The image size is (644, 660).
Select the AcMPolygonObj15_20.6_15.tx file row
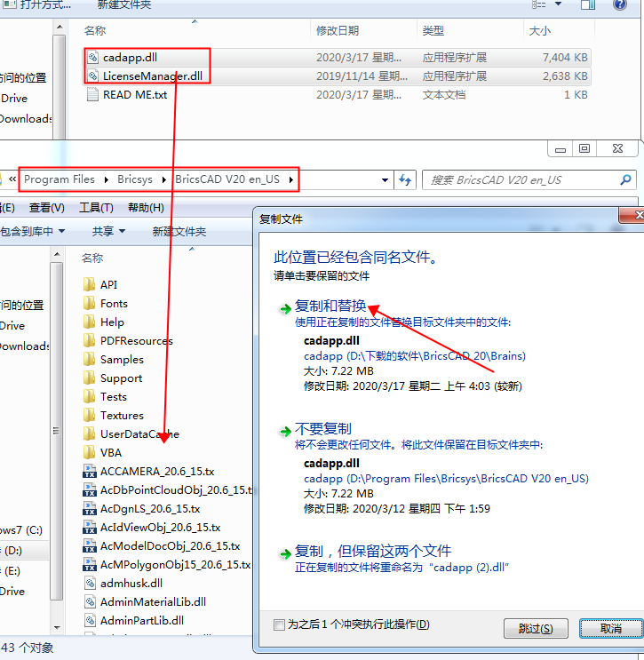pos(168,564)
